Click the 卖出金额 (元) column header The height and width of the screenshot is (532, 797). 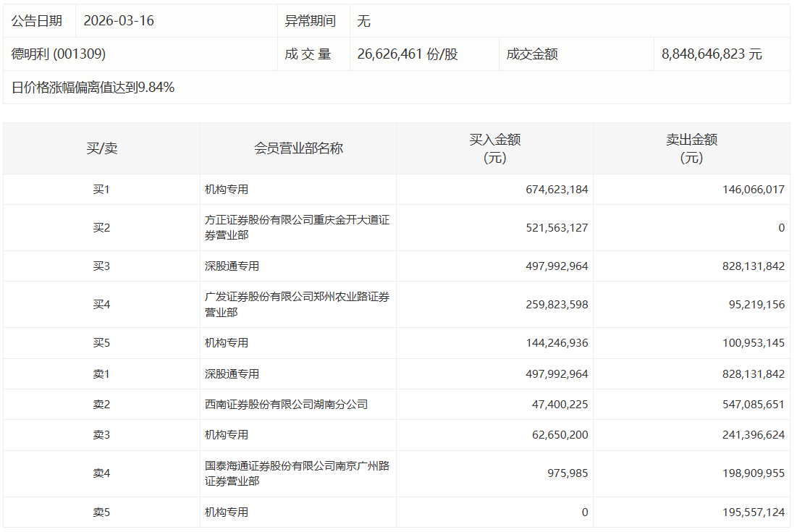pyautogui.click(x=691, y=148)
